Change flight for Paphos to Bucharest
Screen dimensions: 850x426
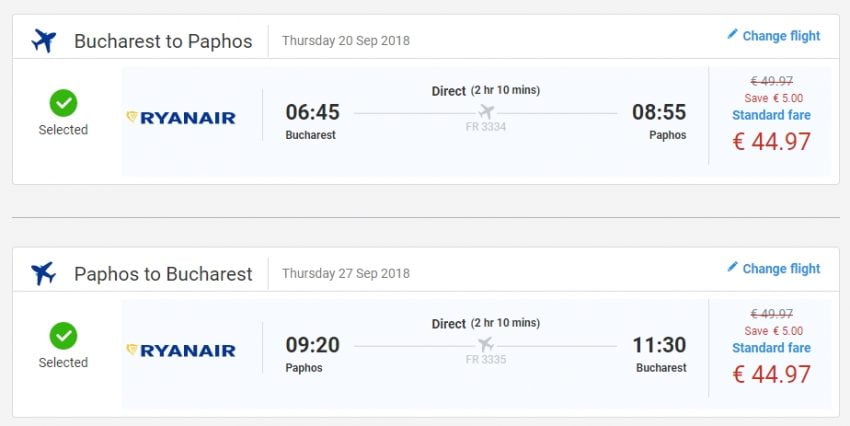click(x=780, y=269)
